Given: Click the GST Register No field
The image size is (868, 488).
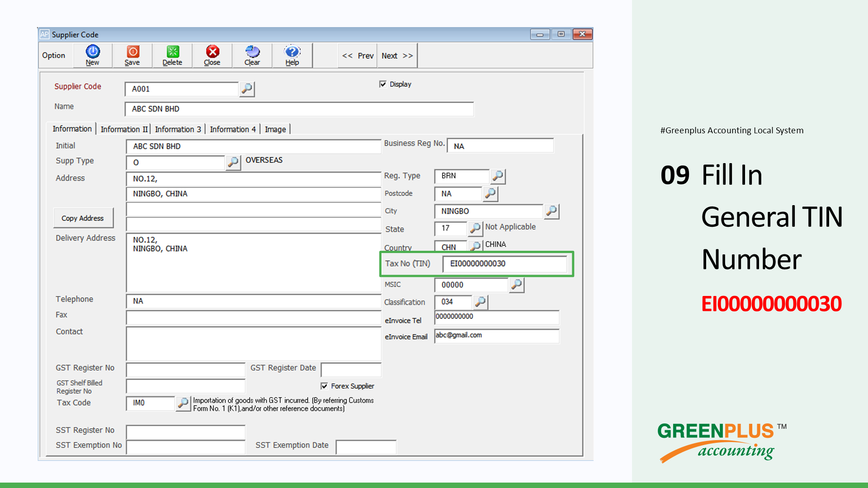Looking at the screenshot, I should point(186,370).
